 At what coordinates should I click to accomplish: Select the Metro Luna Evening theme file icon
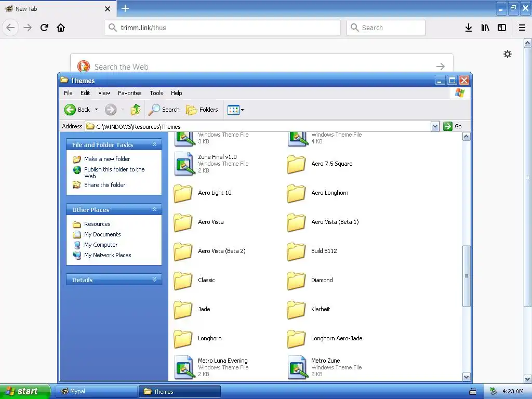184,367
